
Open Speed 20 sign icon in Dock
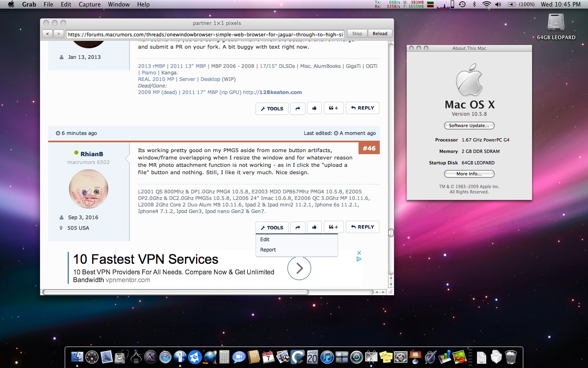point(312,357)
